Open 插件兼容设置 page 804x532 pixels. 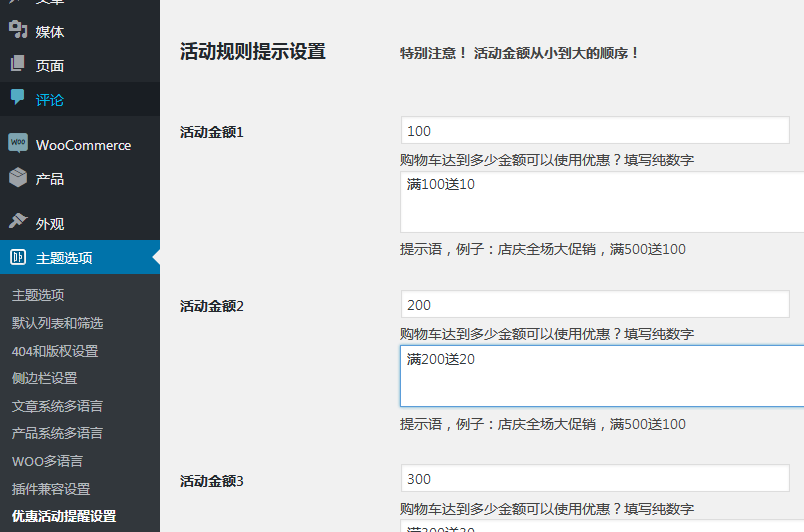click(x=51, y=489)
